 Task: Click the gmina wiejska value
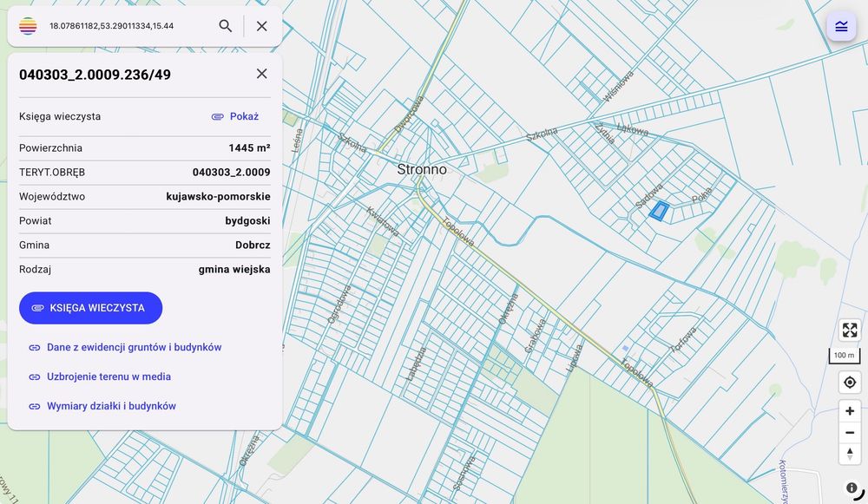click(234, 270)
